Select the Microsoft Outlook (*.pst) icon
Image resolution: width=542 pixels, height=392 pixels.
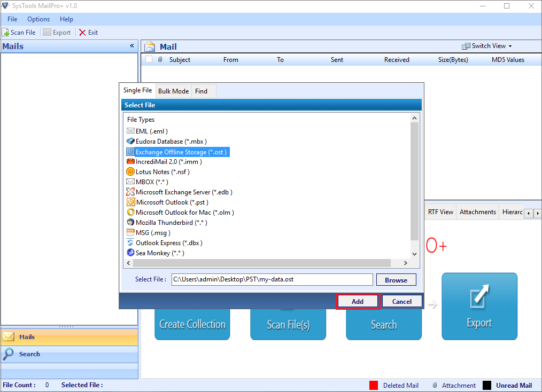pos(130,202)
